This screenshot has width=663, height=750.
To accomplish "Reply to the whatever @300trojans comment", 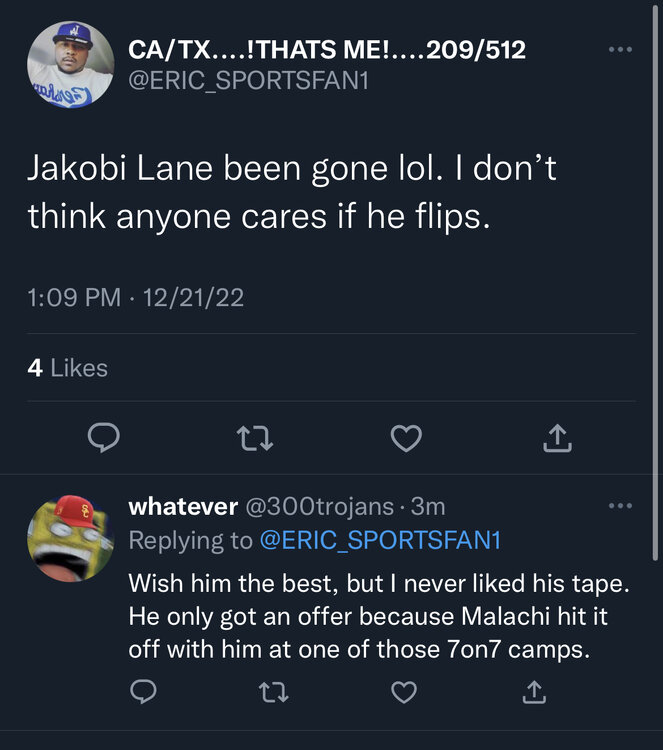I will [x=144, y=691].
